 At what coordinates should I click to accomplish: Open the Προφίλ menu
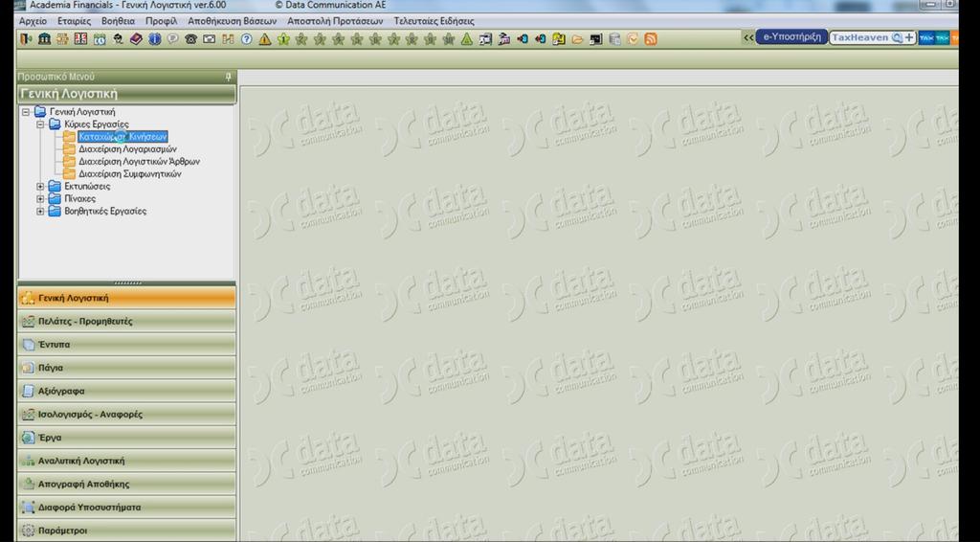tap(161, 21)
